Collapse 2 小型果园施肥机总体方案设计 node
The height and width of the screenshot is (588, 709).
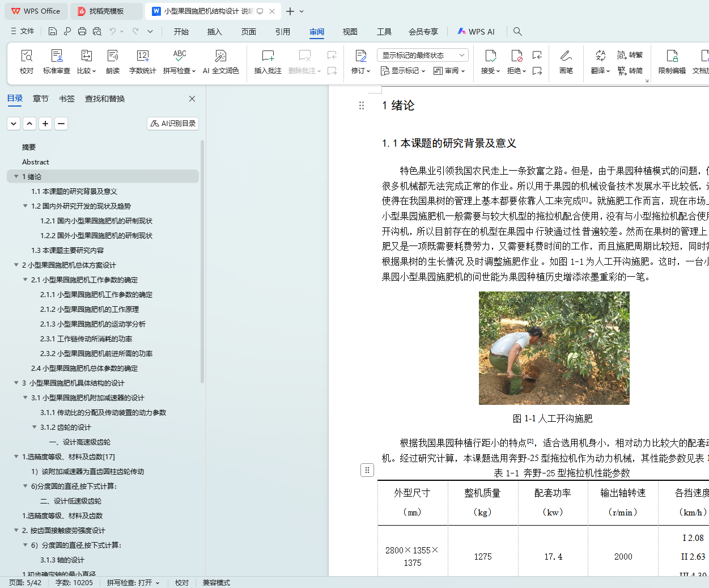(x=16, y=265)
